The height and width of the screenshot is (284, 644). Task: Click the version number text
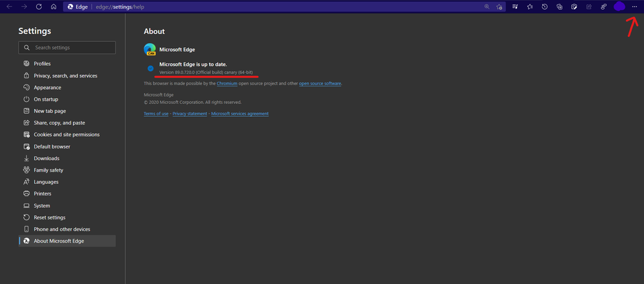(x=206, y=72)
